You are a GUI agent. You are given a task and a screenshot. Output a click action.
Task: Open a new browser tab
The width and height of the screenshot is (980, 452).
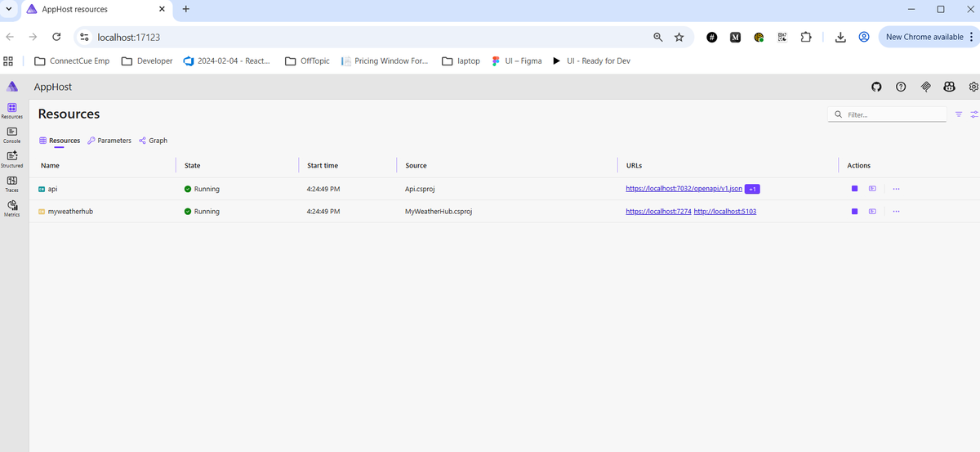186,9
